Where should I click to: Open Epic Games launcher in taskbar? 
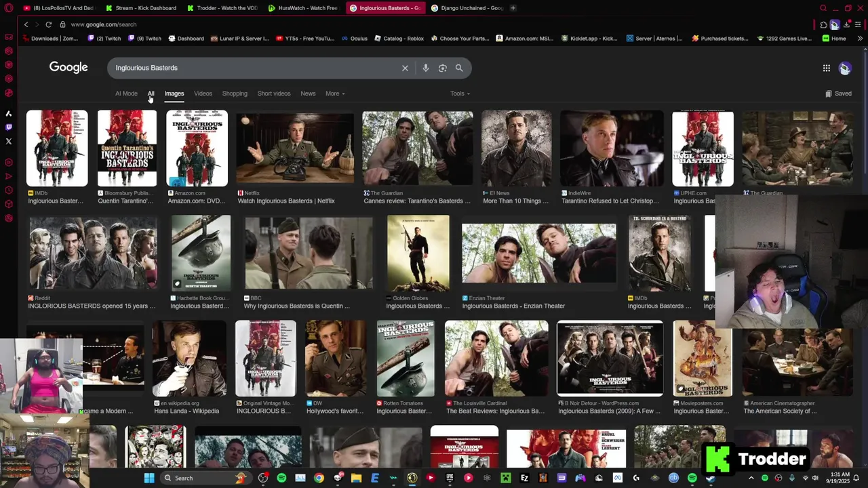click(x=450, y=478)
